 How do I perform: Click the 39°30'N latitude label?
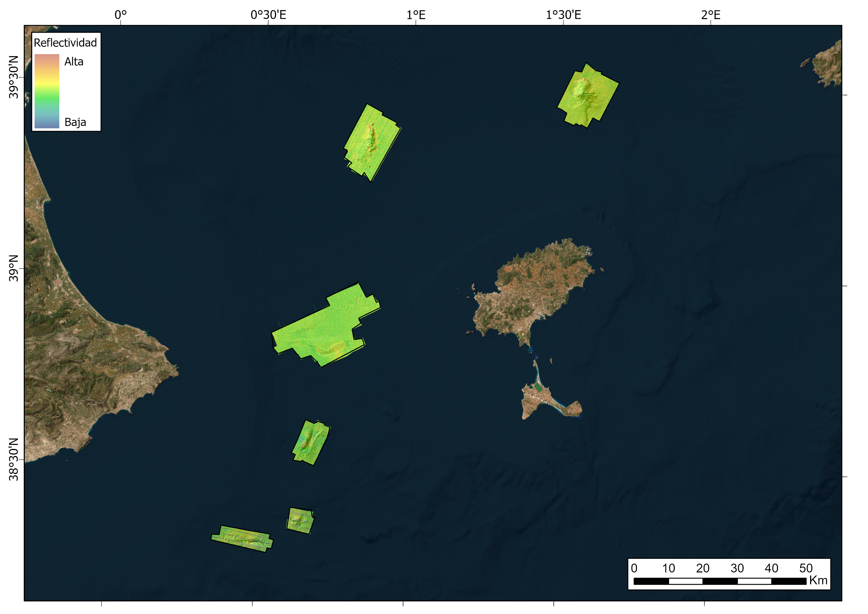click(x=14, y=77)
